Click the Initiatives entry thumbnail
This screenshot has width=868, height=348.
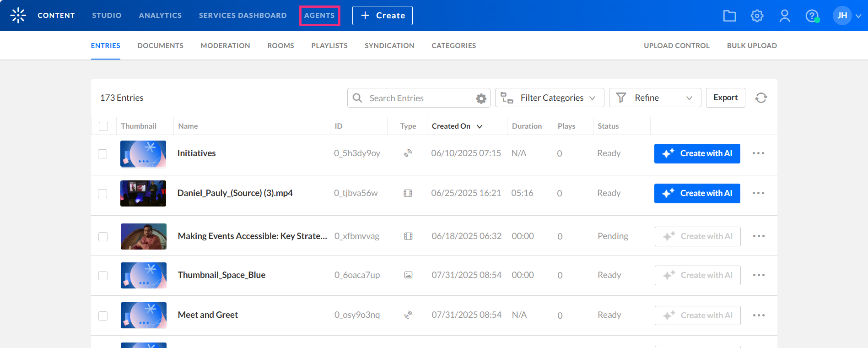pos(143,154)
